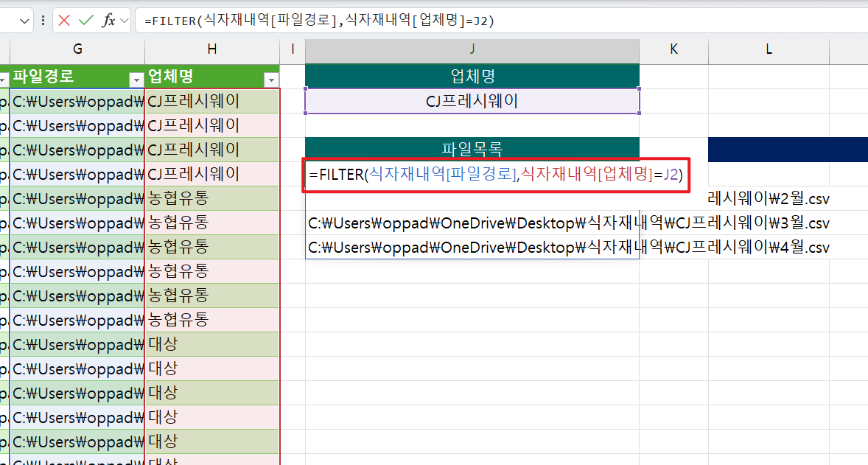Open the 업체명 column filter dropdown
This screenshot has width=868, height=465.
271,80
